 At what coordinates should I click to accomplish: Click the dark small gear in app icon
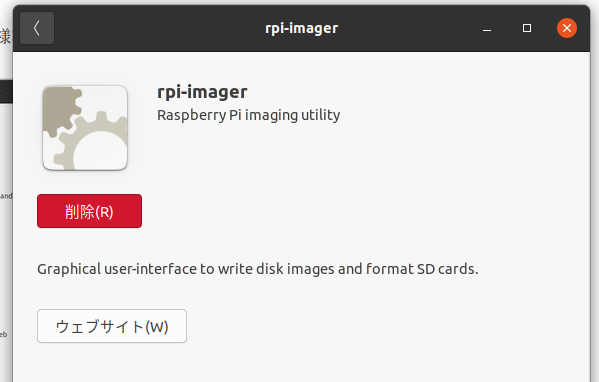(x=61, y=109)
